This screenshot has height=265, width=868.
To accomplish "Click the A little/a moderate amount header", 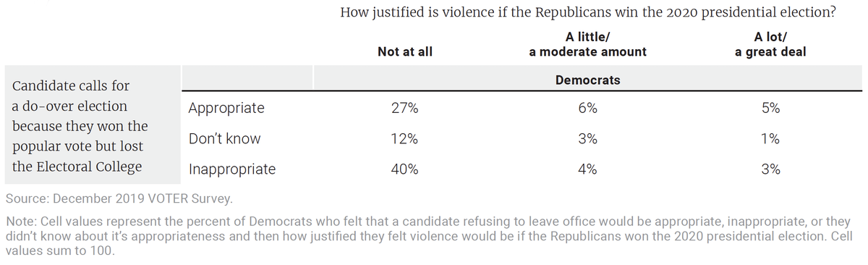I will 587,45.
